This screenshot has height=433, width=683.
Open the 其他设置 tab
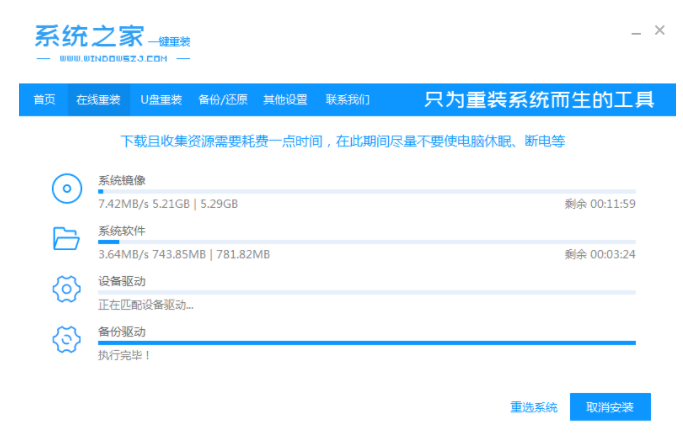[285, 100]
